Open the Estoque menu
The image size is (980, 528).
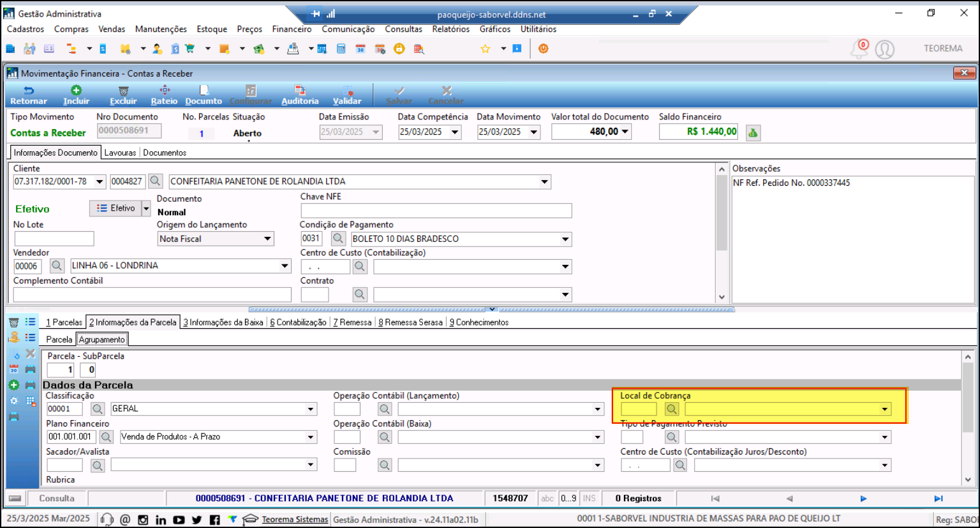[x=212, y=29]
